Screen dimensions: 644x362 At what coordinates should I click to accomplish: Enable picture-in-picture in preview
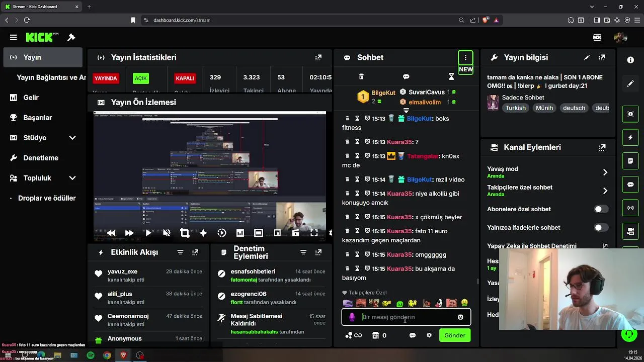point(277,233)
